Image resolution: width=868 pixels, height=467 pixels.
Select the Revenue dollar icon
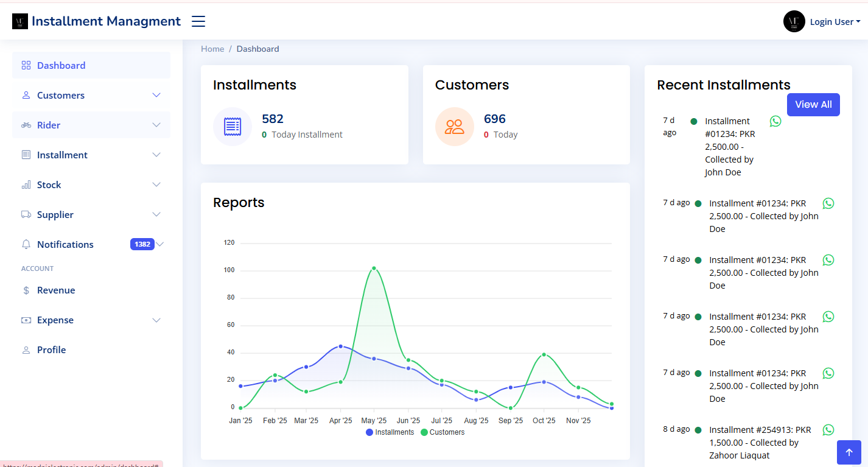click(26, 290)
